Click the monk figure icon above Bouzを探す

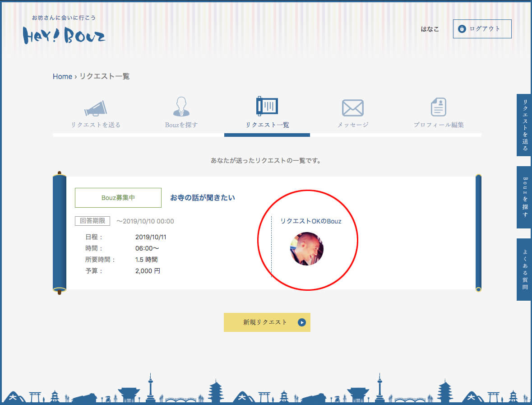[181, 107]
